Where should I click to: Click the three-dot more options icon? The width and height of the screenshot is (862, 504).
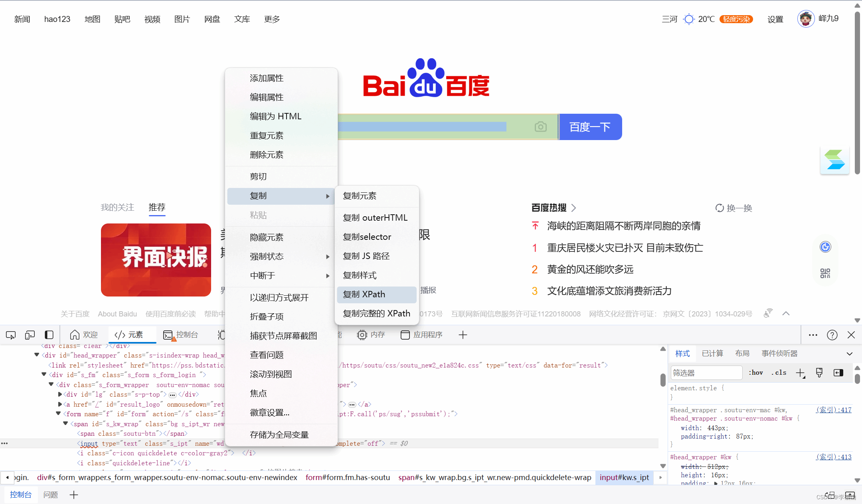tap(813, 335)
